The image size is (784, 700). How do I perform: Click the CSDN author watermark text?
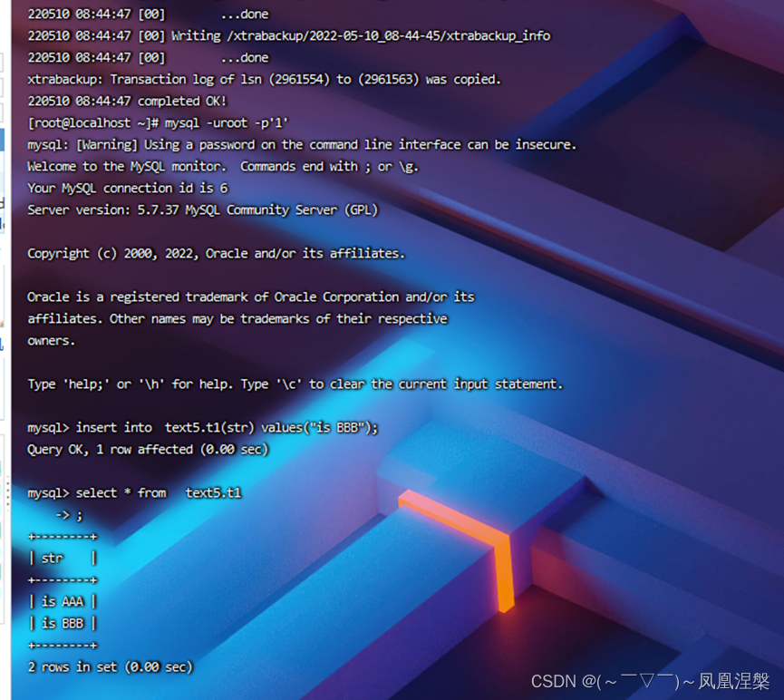[x=650, y=682]
